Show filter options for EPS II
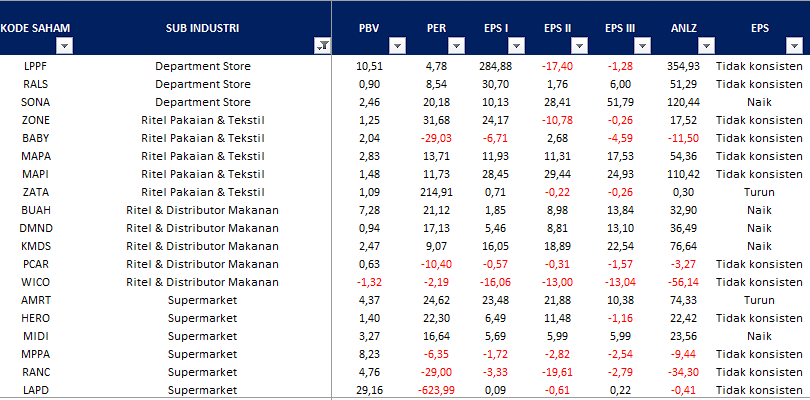Screen dimensions: 810x400 pyautogui.click(x=582, y=46)
